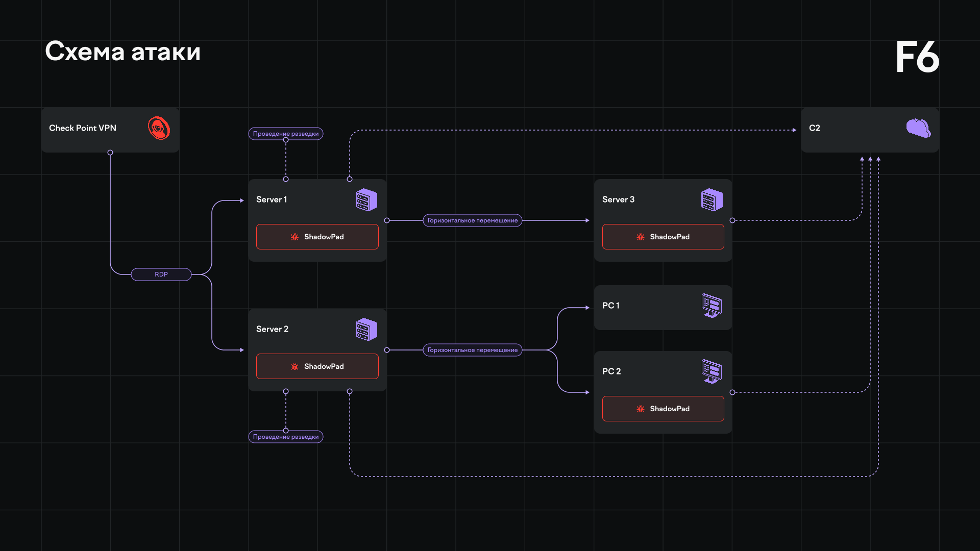This screenshot has width=980, height=551.
Task: Click the purple C2 cloud icon
Action: click(x=918, y=128)
